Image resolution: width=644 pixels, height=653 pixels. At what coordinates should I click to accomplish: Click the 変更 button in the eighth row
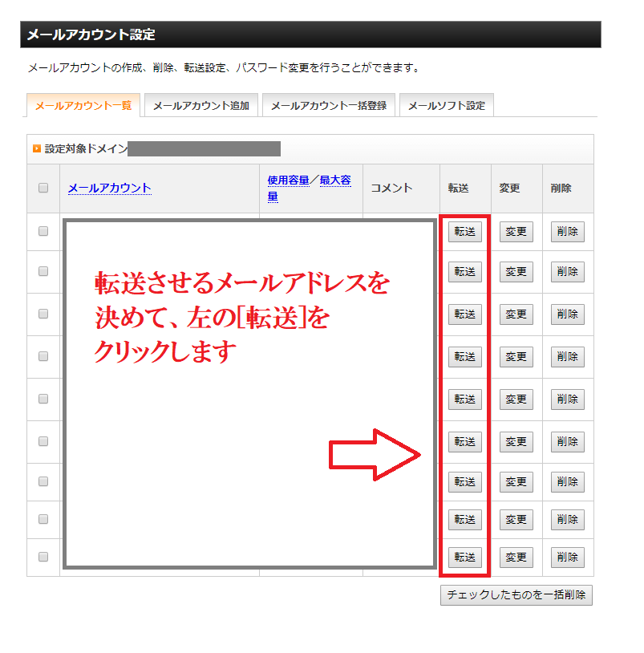[x=516, y=519]
